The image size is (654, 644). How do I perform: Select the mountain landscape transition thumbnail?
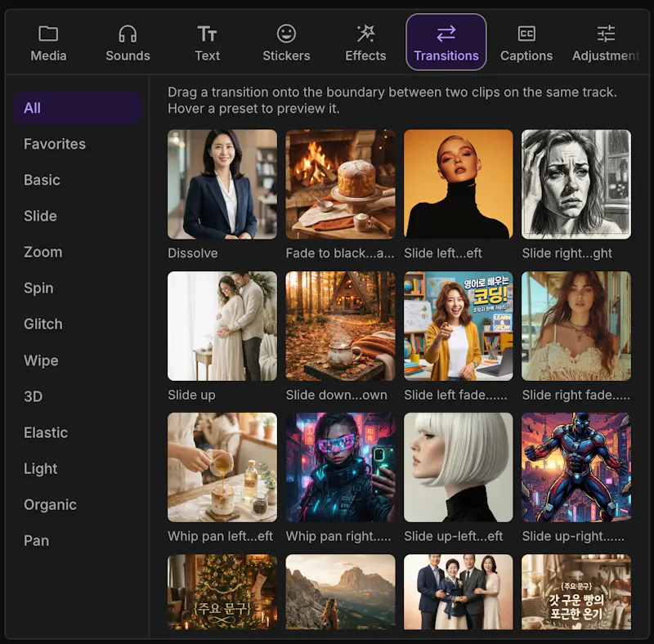pyautogui.click(x=340, y=592)
